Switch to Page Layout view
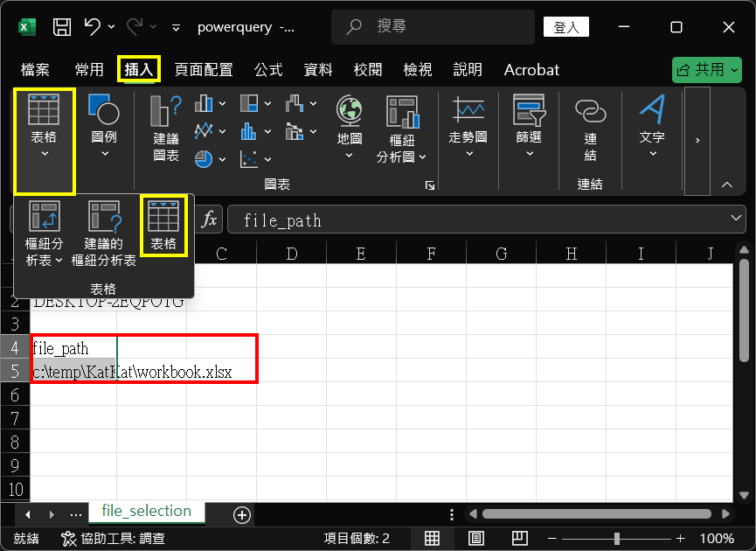 tap(476, 538)
